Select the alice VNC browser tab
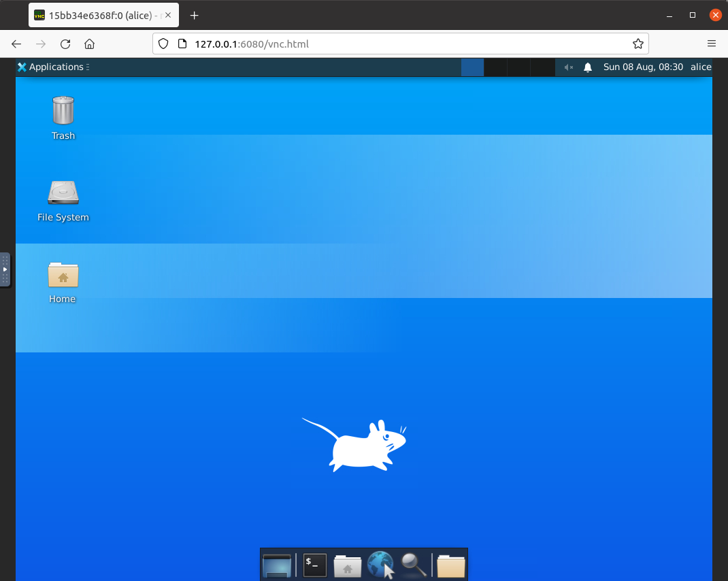The image size is (728, 581). [x=102, y=15]
